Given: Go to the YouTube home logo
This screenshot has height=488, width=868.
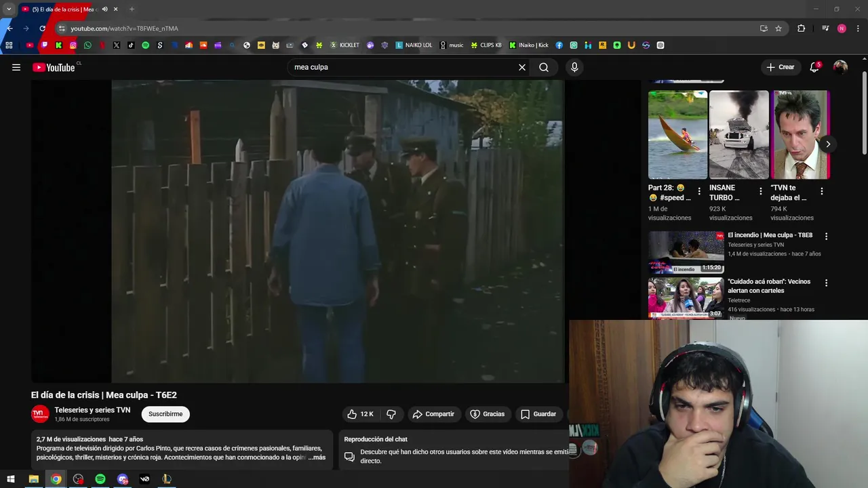Looking at the screenshot, I should (x=54, y=67).
